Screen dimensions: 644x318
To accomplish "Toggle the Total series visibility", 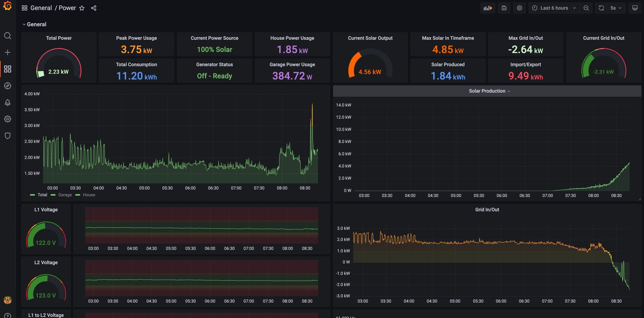I will (x=42, y=195).
